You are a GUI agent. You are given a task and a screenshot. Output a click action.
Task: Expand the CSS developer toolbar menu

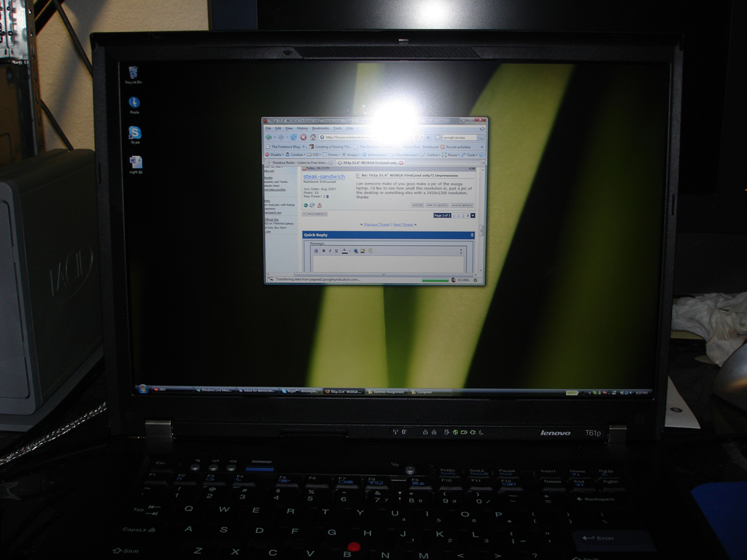(314, 155)
